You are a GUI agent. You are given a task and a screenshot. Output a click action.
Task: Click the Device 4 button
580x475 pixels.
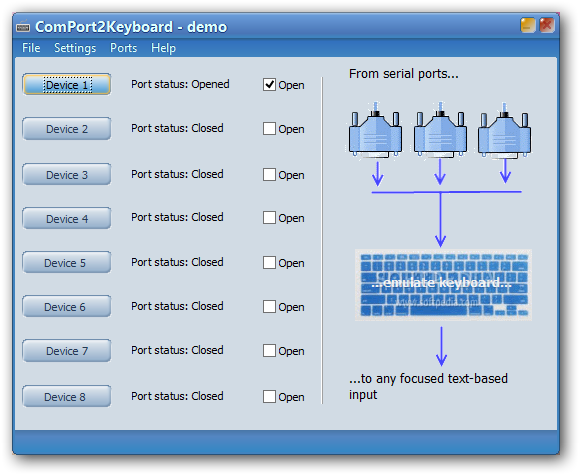(67, 218)
